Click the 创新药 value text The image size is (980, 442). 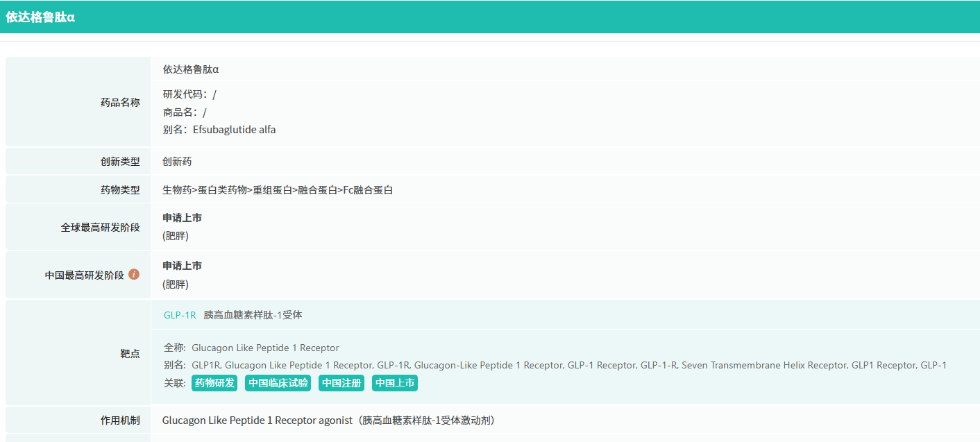tap(177, 162)
